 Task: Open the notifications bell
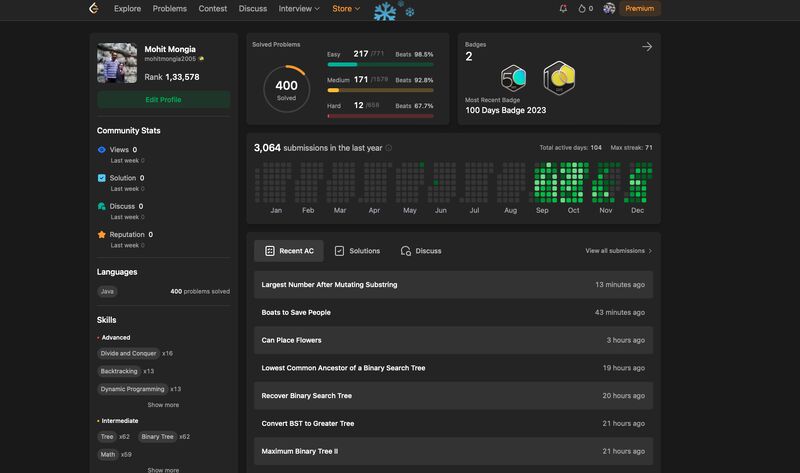[563, 9]
